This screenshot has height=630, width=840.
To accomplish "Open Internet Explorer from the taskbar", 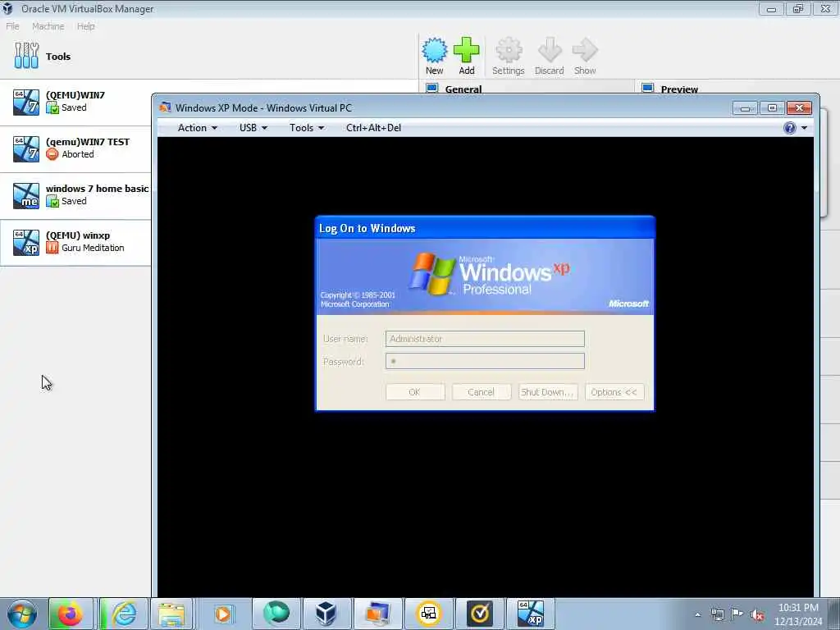I will pyautogui.click(x=124, y=614).
